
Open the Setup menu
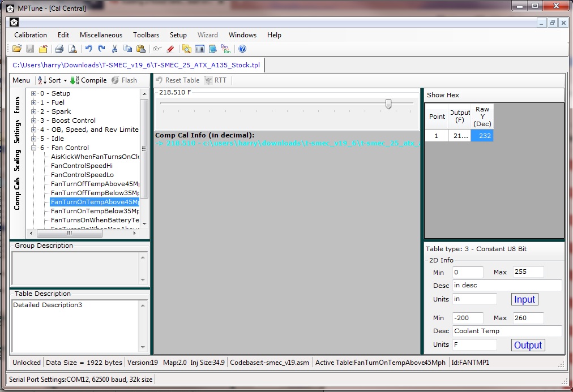pyautogui.click(x=178, y=35)
